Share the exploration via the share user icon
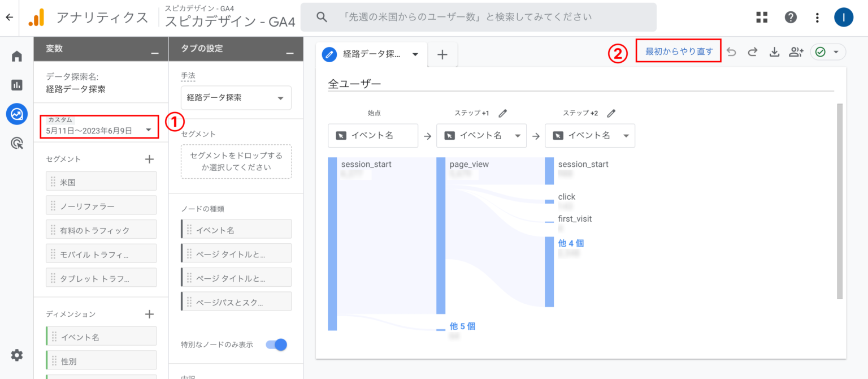Image resolution: width=868 pixels, height=379 pixels. [796, 51]
